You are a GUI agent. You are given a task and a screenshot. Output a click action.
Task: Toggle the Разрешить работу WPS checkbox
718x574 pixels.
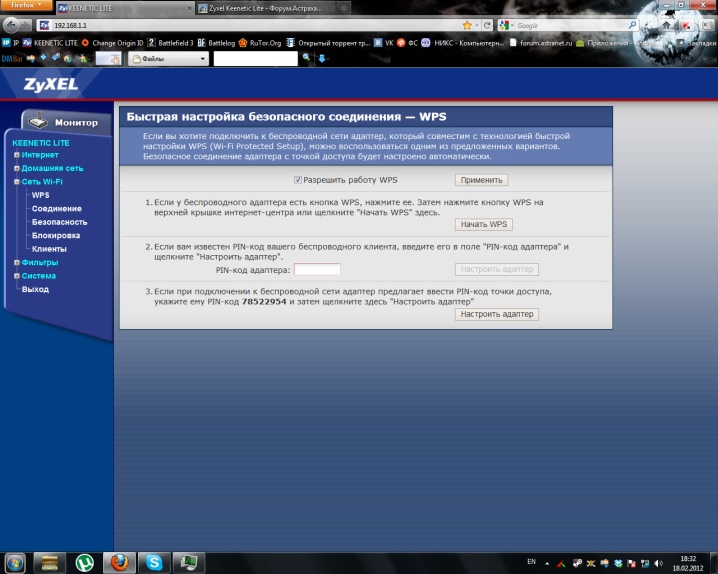(x=298, y=180)
